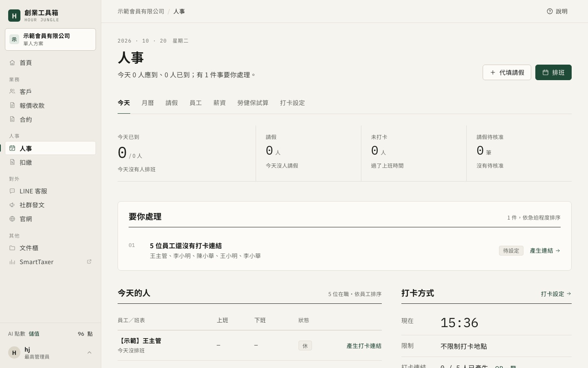Expand the hj account menu chevron

pyautogui.click(x=89, y=352)
